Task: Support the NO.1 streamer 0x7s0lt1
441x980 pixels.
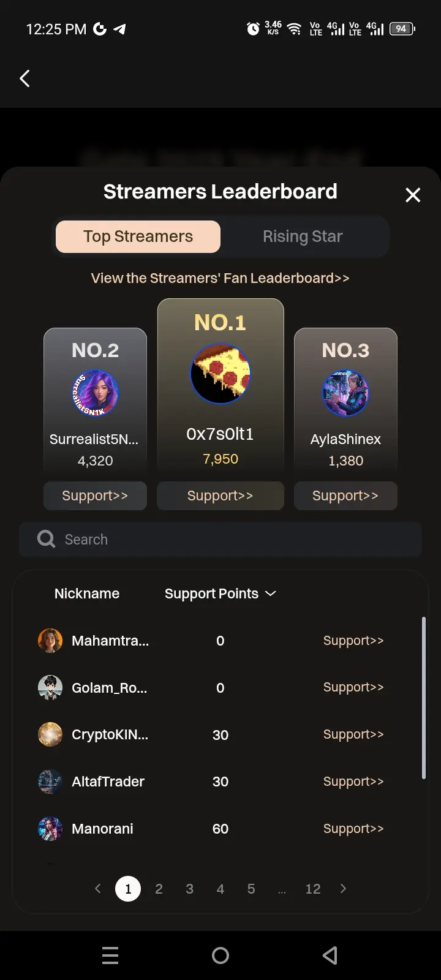Action: pyautogui.click(x=221, y=496)
